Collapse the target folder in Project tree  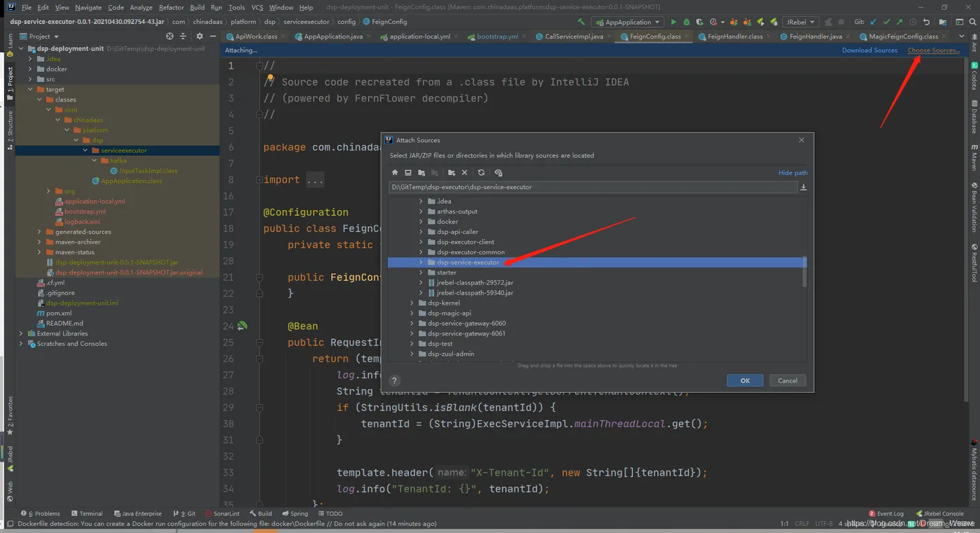pos(30,89)
